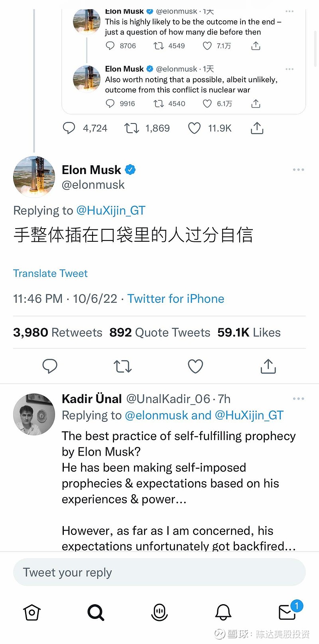Screen dimensions: 319x644
Task: Open Notifications bell tab
Action: coord(223,612)
